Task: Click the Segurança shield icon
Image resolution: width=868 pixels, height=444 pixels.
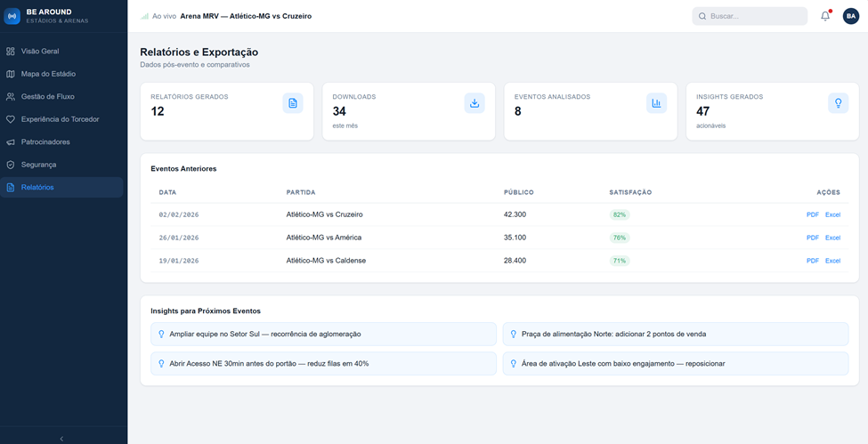Action: point(10,165)
